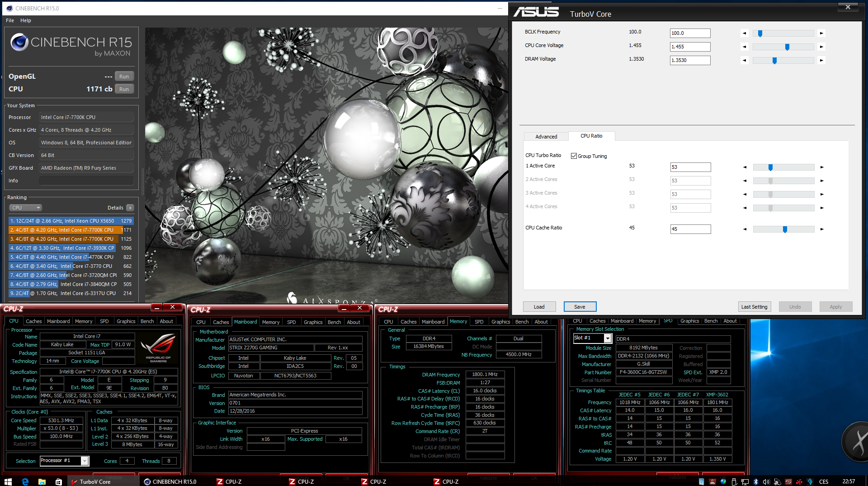Click CES language indicator in tray

pos(824,481)
